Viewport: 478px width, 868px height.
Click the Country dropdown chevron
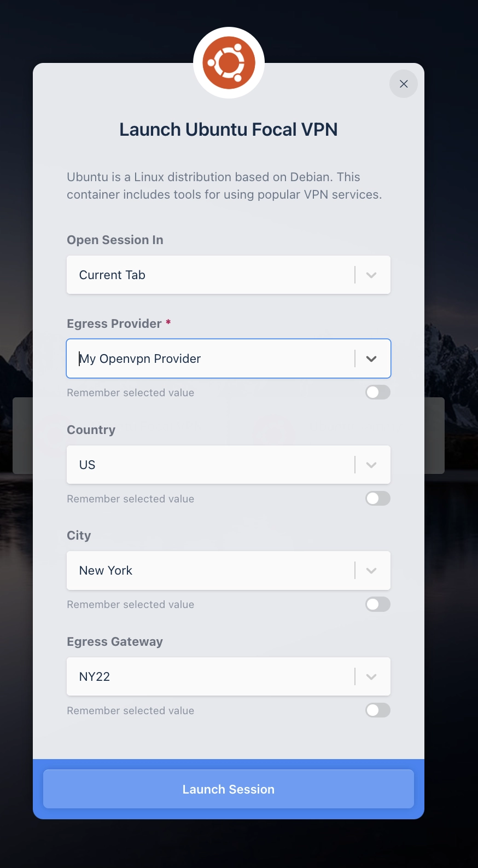pyautogui.click(x=371, y=465)
